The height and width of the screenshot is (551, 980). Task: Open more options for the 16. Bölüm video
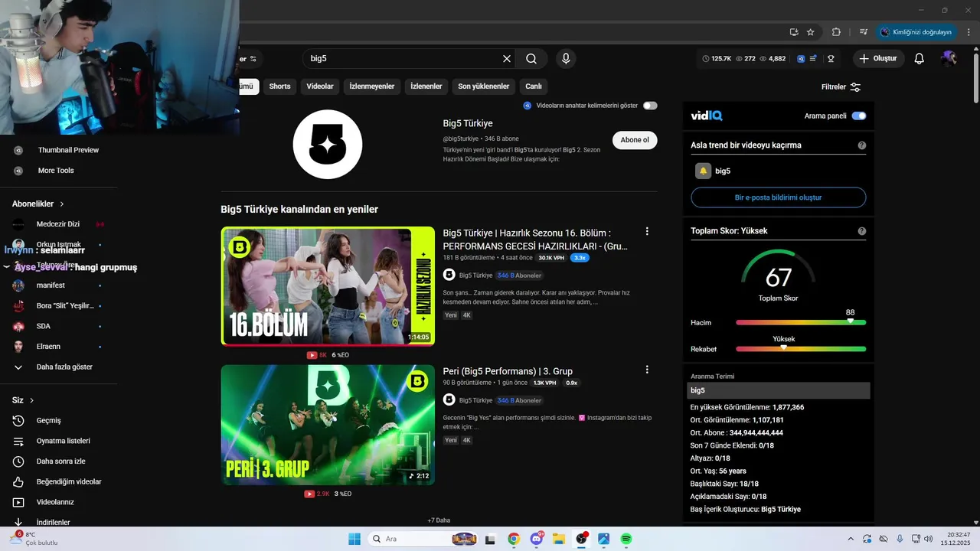coord(647,231)
